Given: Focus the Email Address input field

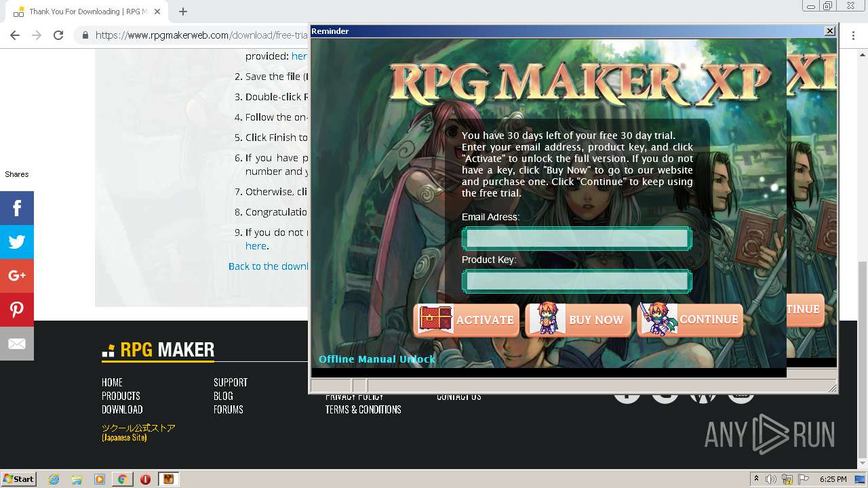Looking at the screenshot, I should click(577, 239).
